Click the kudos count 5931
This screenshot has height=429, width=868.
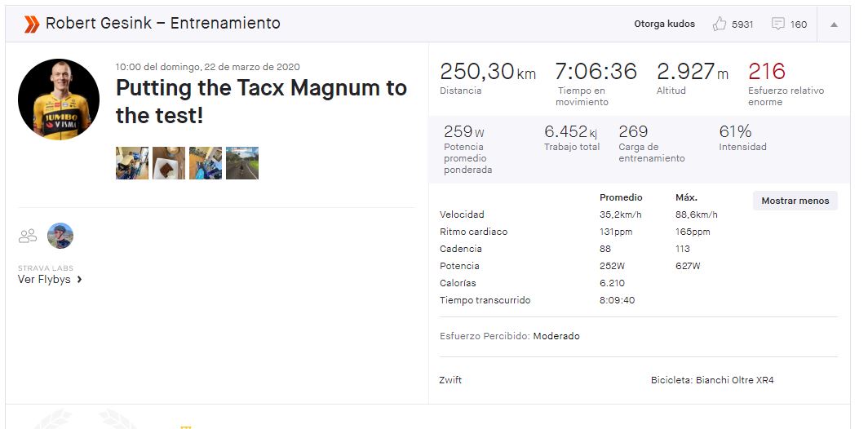click(742, 24)
